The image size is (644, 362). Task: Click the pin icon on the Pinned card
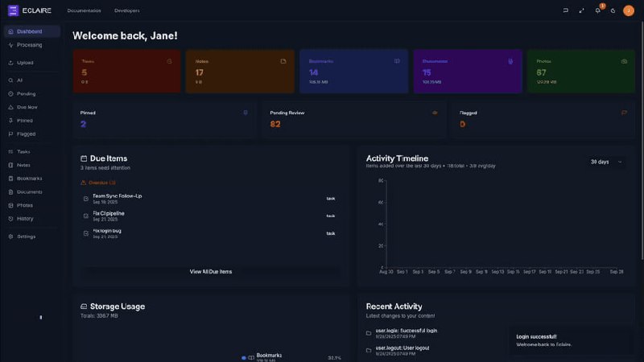246,113
